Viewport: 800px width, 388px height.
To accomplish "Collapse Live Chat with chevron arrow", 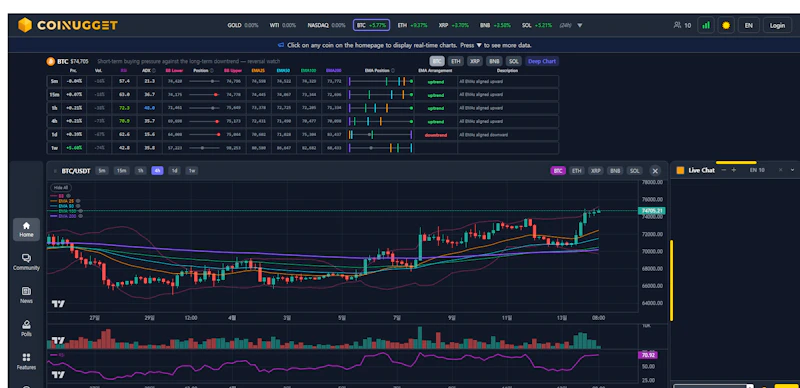I will click(792, 170).
